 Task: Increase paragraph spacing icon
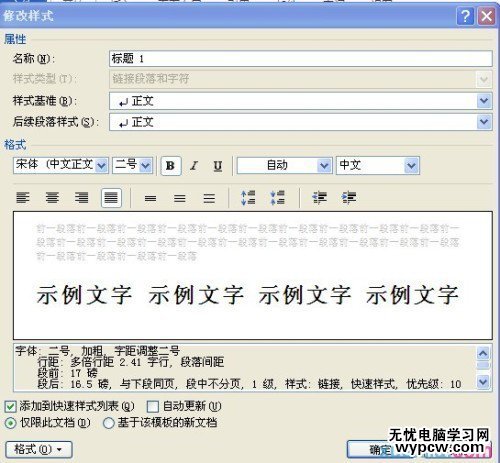coord(248,198)
